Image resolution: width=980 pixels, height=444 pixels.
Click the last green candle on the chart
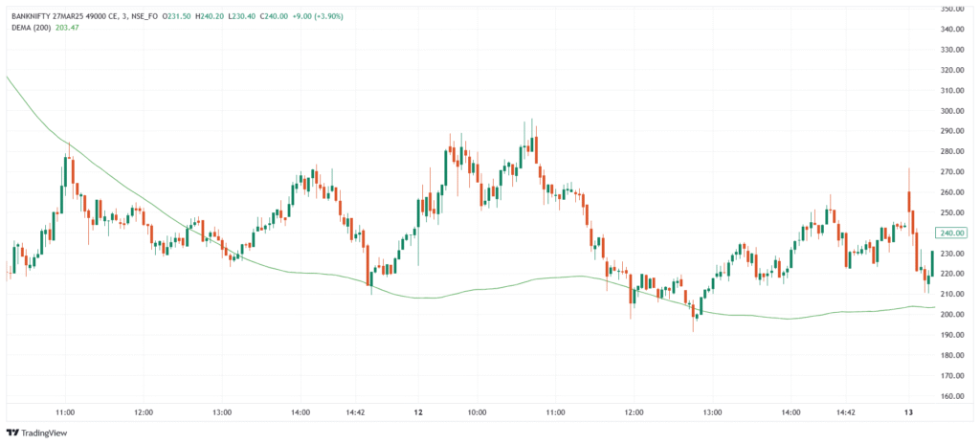pyautogui.click(x=931, y=262)
